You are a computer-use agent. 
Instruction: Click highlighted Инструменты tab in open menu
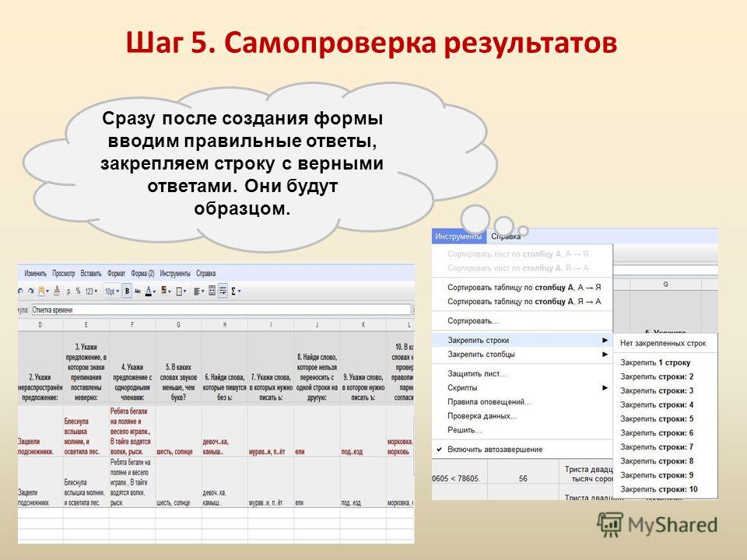click(x=458, y=236)
